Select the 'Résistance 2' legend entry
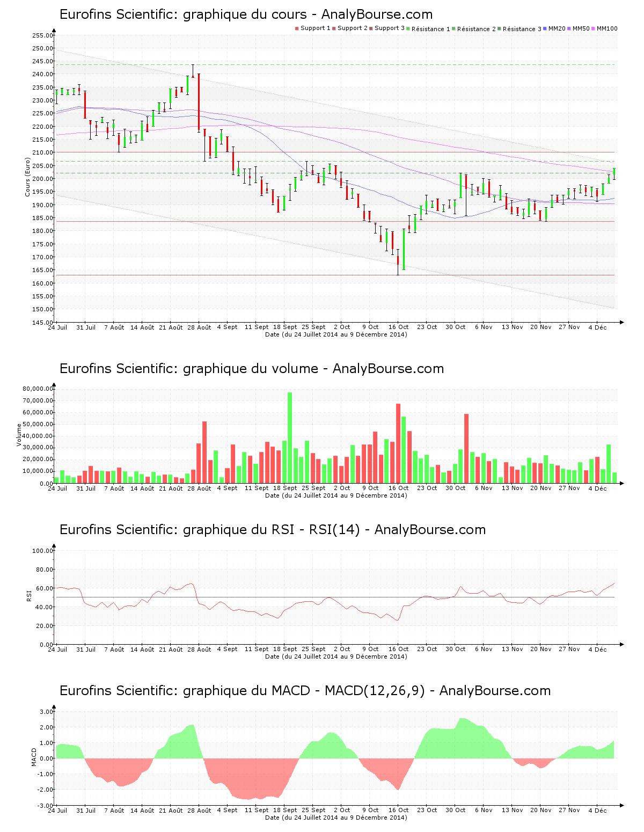Viewport: 644px width, 832px height. pos(474,28)
